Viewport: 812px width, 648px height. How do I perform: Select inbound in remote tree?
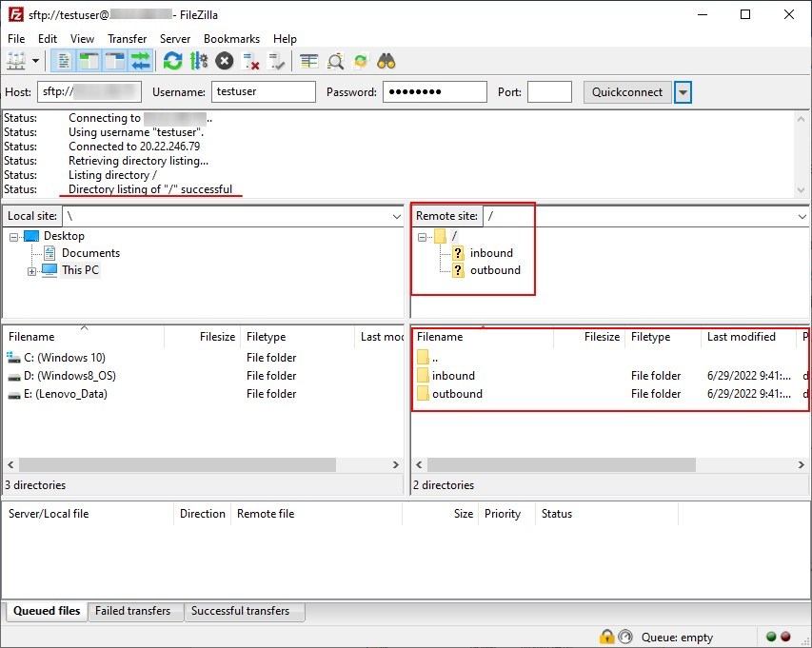coord(491,253)
